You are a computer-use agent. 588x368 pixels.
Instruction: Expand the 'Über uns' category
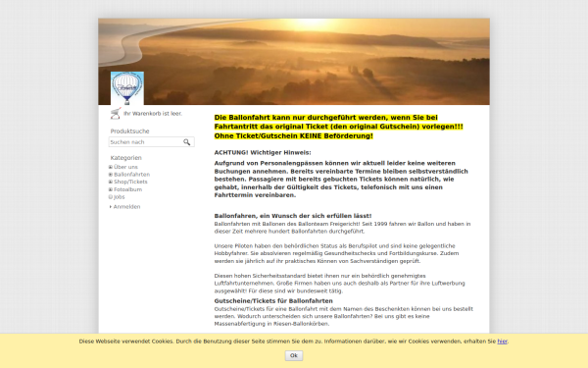point(111,167)
